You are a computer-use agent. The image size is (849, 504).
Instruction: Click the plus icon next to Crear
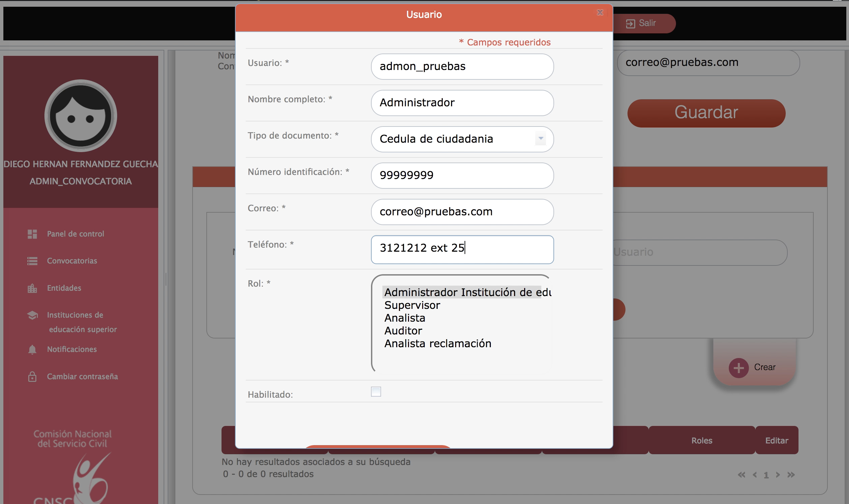(x=738, y=368)
